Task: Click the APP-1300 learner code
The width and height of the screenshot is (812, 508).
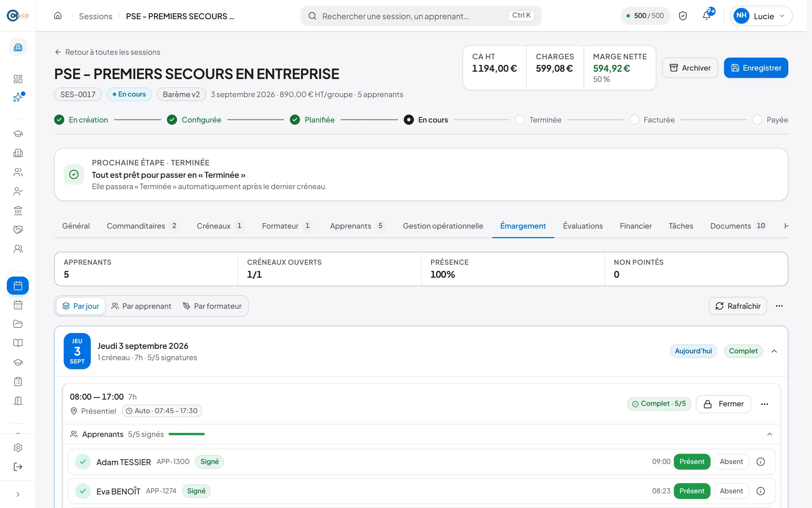Action: [173, 462]
